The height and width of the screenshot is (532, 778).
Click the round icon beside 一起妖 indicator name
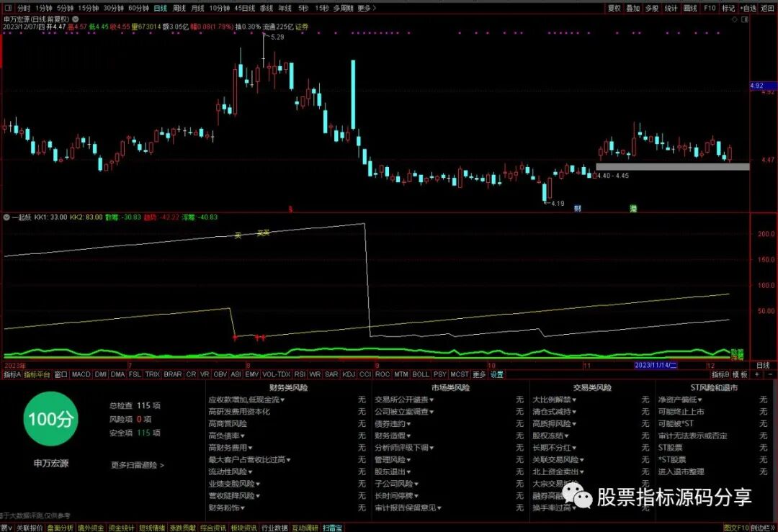(x=6, y=217)
